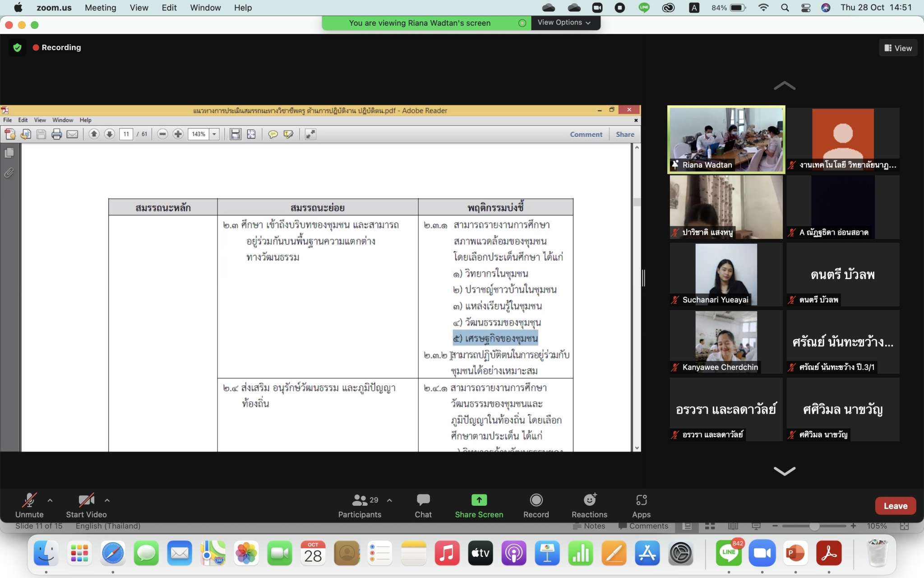Expand the View Options dropdown

(564, 23)
